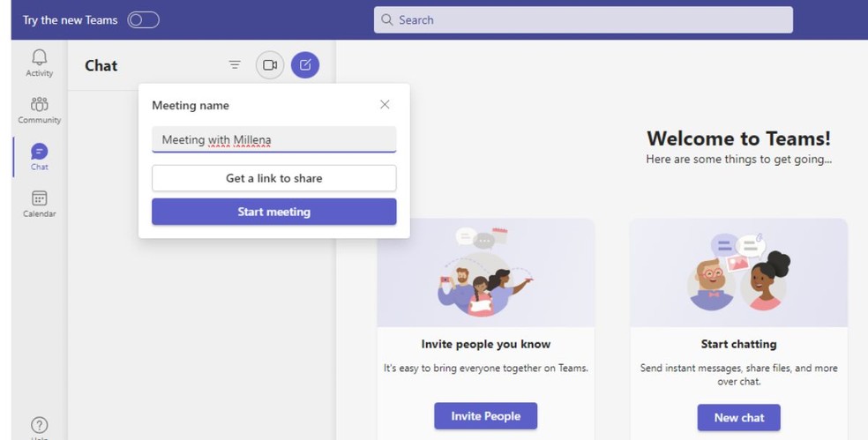This screenshot has height=440, width=868.
Task: Click the Invite People button
Action: pos(485,416)
